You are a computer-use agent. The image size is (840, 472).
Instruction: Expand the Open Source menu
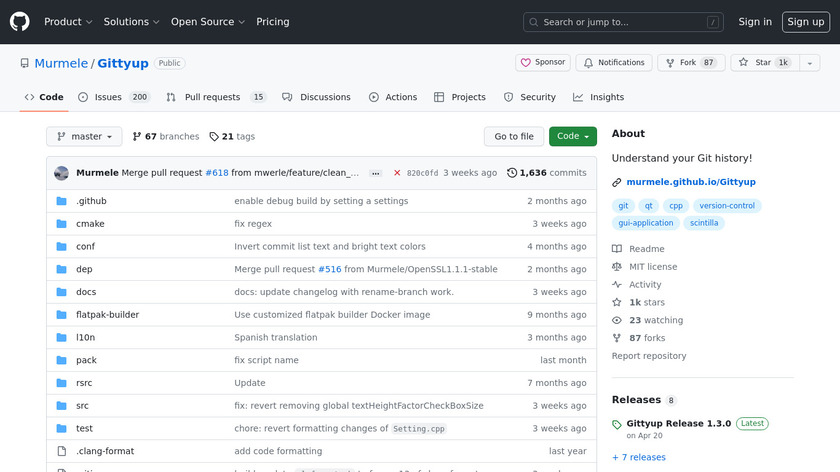pyautogui.click(x=208, y=22)
